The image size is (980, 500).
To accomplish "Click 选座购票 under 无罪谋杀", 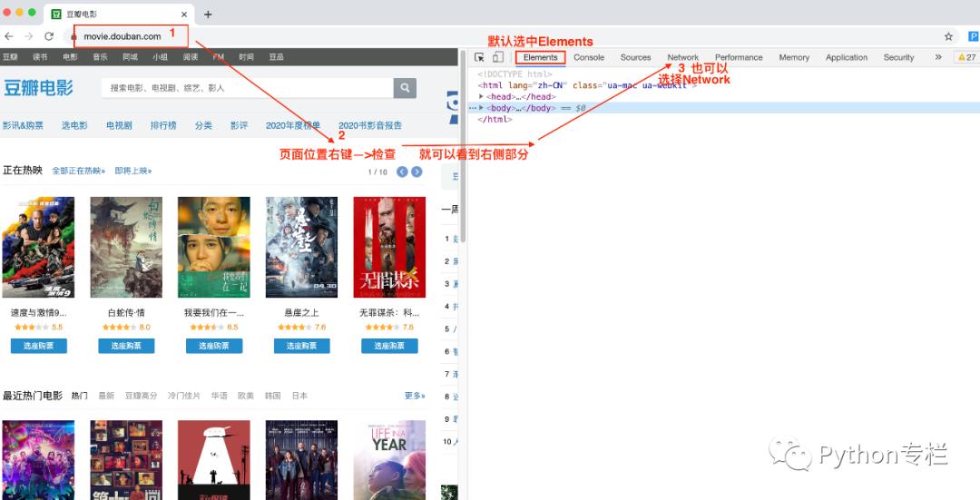I will (389, 346).
